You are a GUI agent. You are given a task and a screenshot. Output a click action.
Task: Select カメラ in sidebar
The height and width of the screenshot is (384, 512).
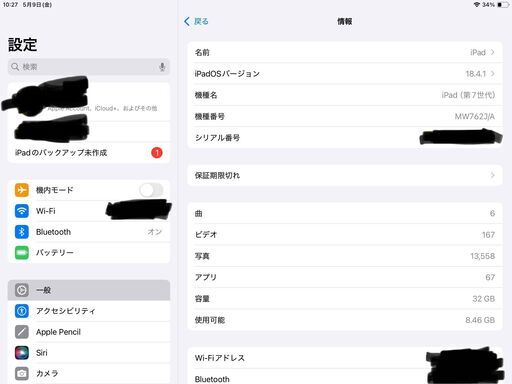coord(89,373)
